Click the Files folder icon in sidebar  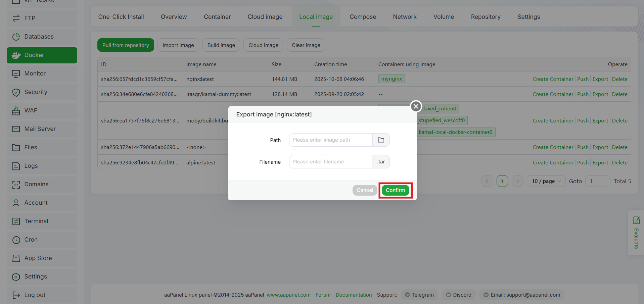(16, 147)
